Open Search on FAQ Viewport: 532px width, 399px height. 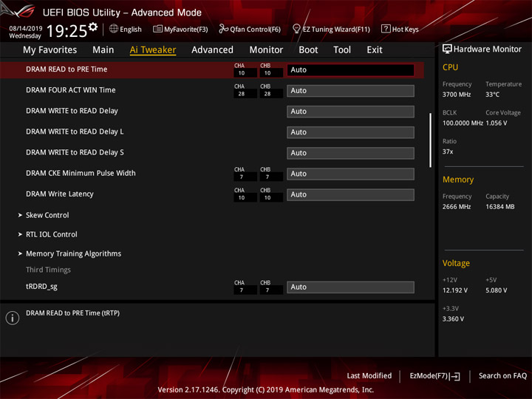point(503,376)
